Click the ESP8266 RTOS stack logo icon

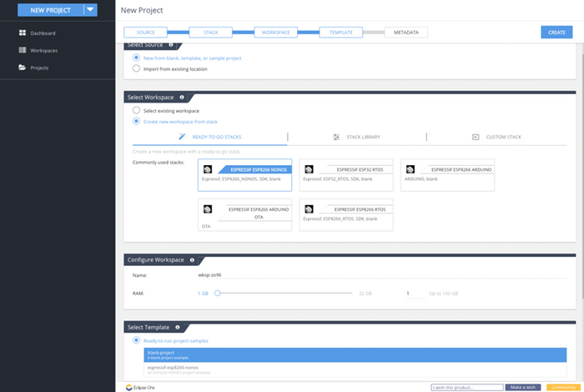(309, 209)
